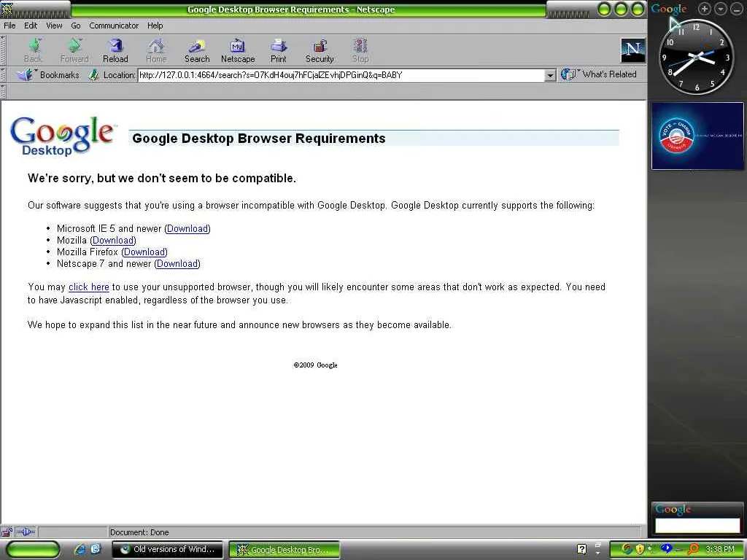
Task: Open the Edit menu
Action: 31,26
